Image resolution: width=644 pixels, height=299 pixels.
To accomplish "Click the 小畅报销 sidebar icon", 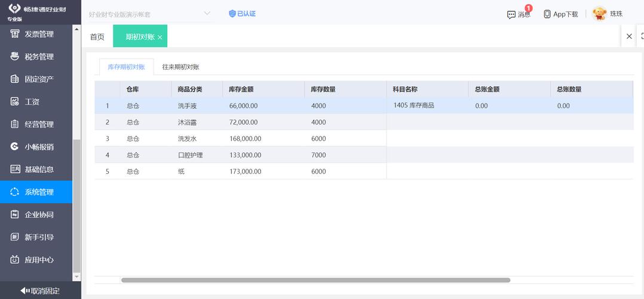I will click(x=15, y=147).
